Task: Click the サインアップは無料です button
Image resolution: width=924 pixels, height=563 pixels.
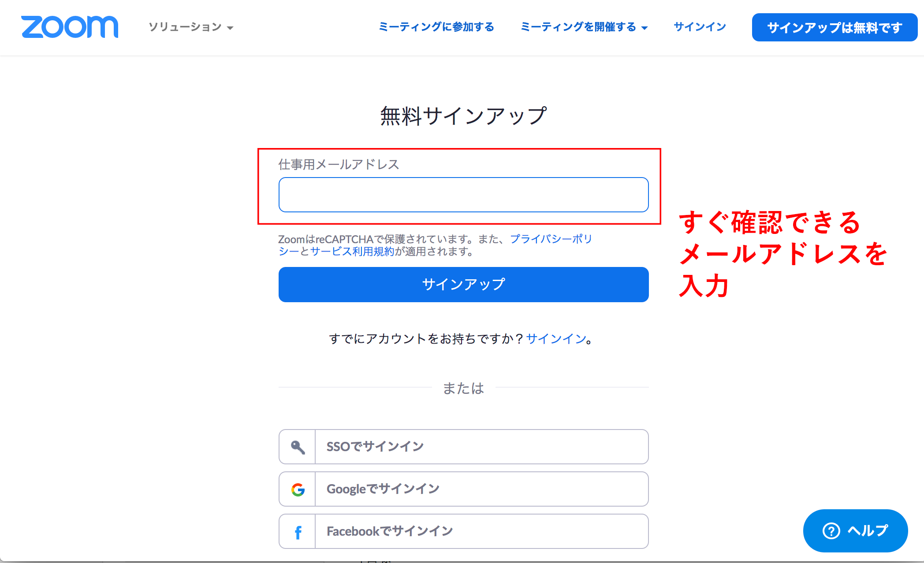Action: coord(835,27)
